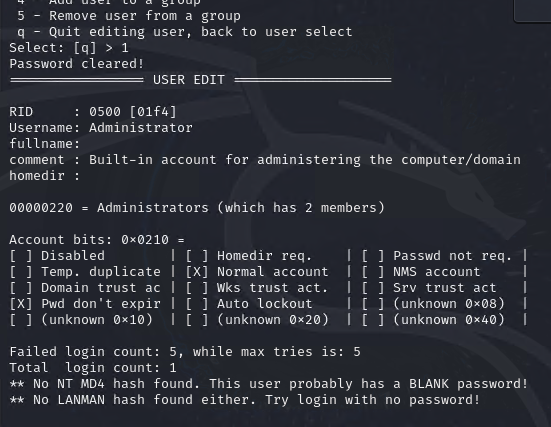Click the Auto lockout checkbox
Image resolution: width=551 pixels, height=427 pixels.
click(197, 304)
